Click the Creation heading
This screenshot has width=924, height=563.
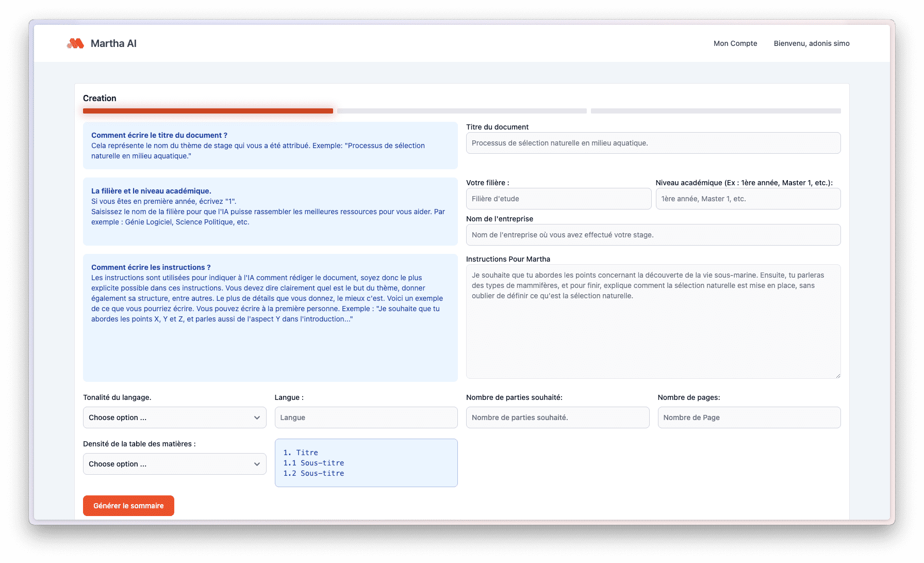point(100,98)
